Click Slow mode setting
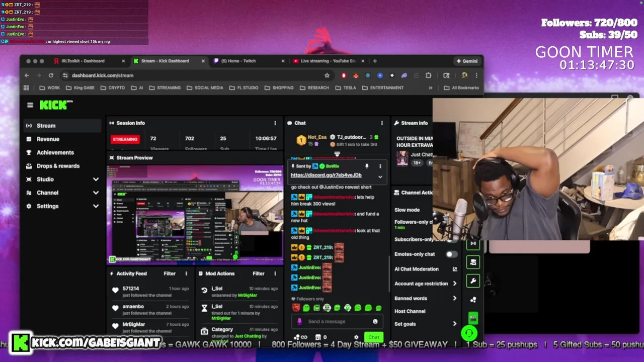The height and width of the screenshot is (362, 644). click(407, 210)
